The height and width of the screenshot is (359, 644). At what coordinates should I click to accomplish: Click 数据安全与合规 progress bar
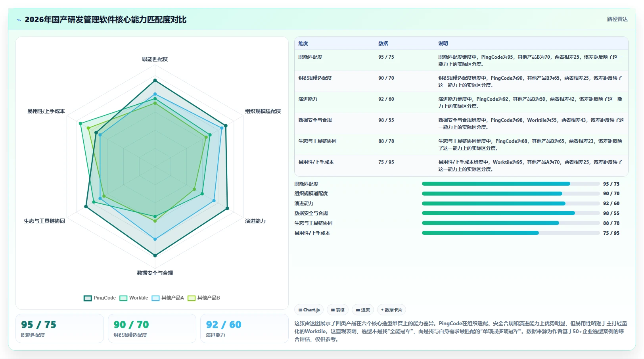[511, 213]
